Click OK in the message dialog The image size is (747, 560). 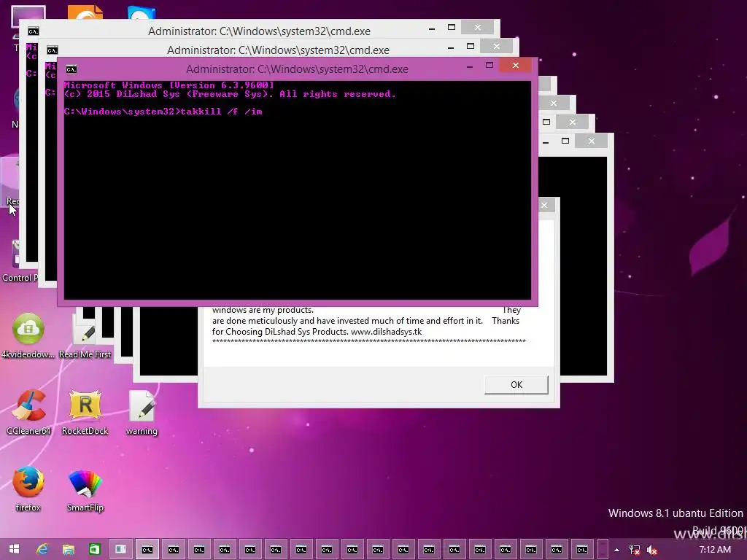(516, 385)
